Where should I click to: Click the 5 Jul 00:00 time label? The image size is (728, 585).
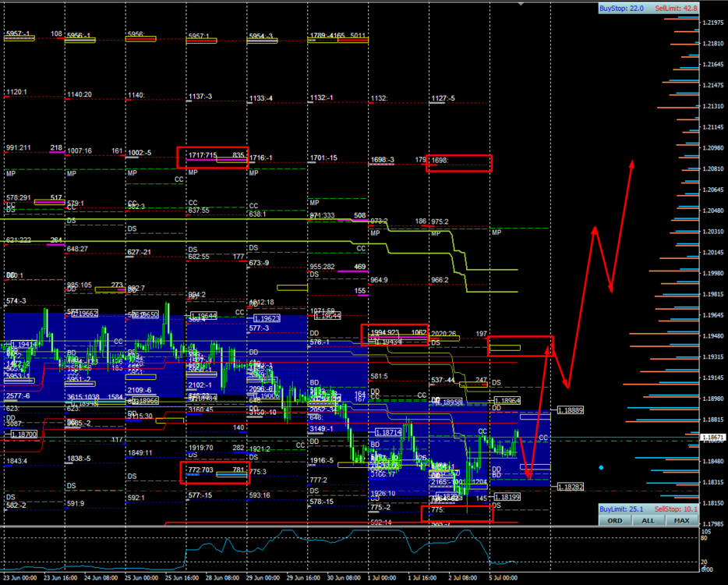point(504,578)
